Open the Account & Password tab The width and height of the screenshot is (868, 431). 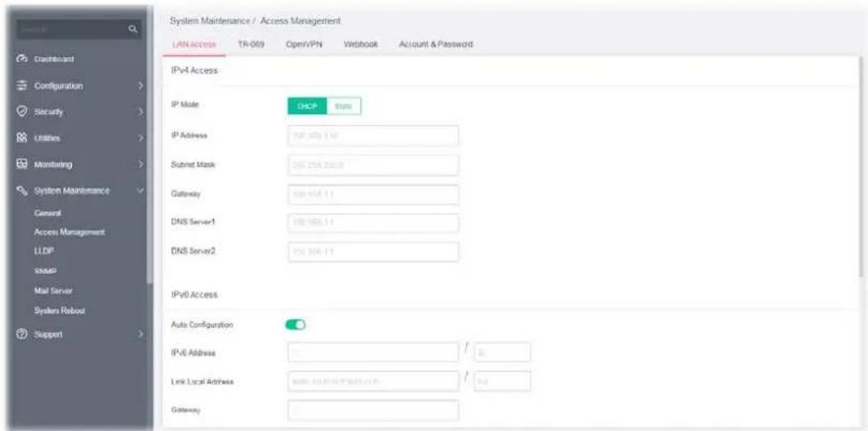coord(436,44)
